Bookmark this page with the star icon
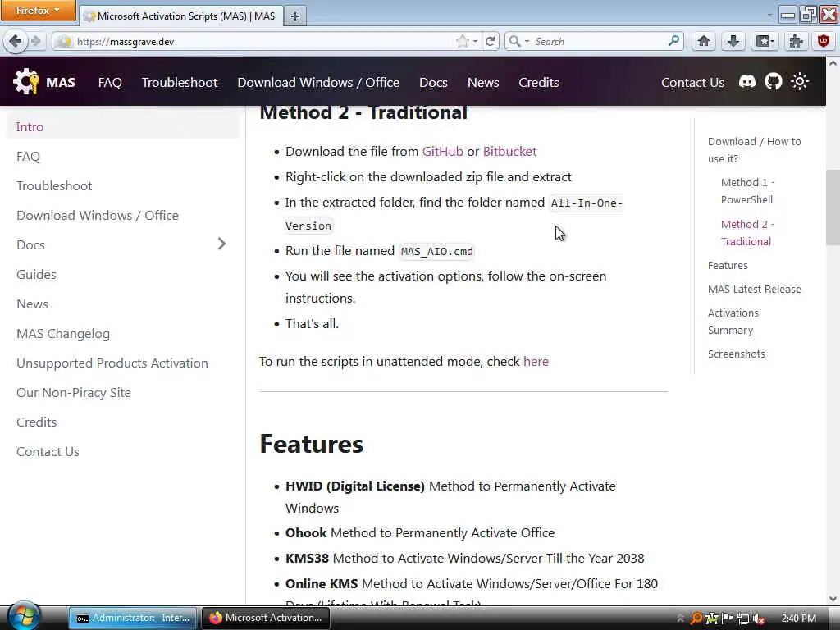The width and height of the screenshot is (840, 630). coord(463,41)
